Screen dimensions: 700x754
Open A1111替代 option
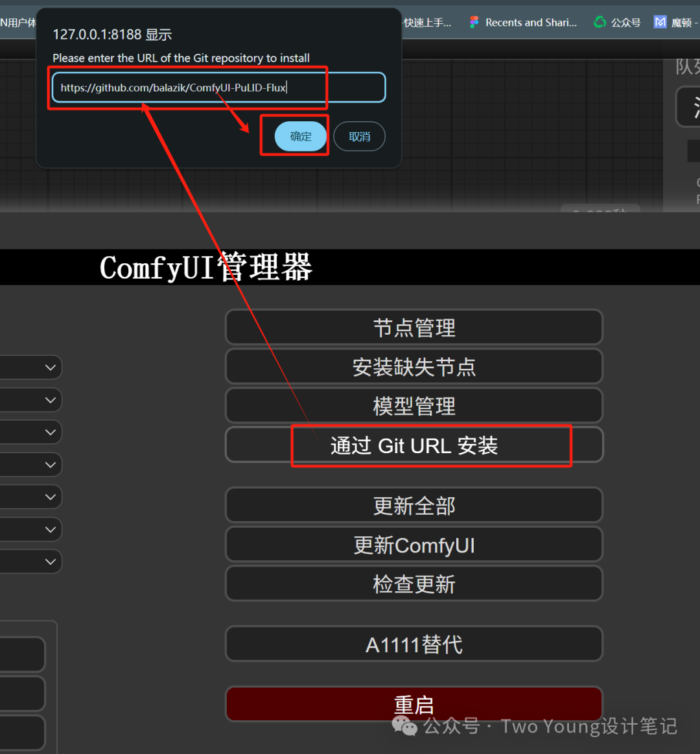[x=414, y=644]
